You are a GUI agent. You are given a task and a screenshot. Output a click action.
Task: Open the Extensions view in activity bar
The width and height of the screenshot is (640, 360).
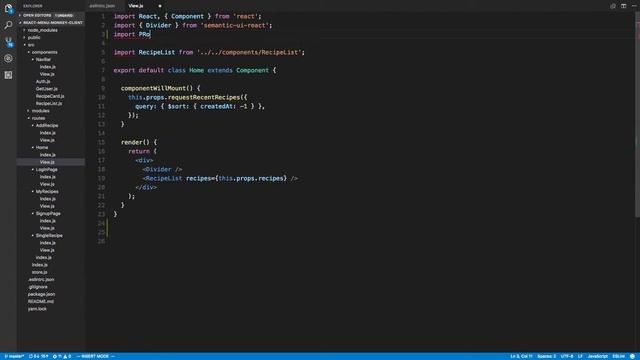click(x=8, y=75)
